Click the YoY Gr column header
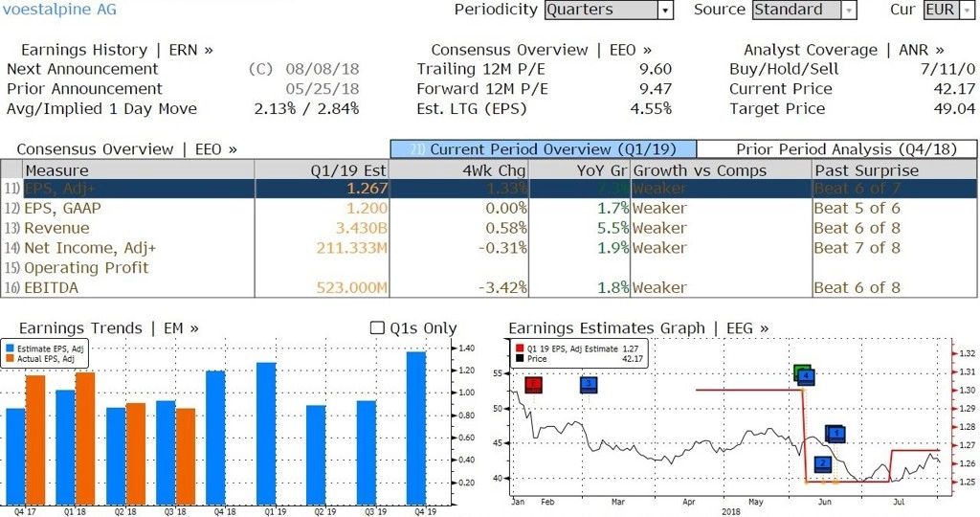The image size is (980, 517). click(579, 170)
